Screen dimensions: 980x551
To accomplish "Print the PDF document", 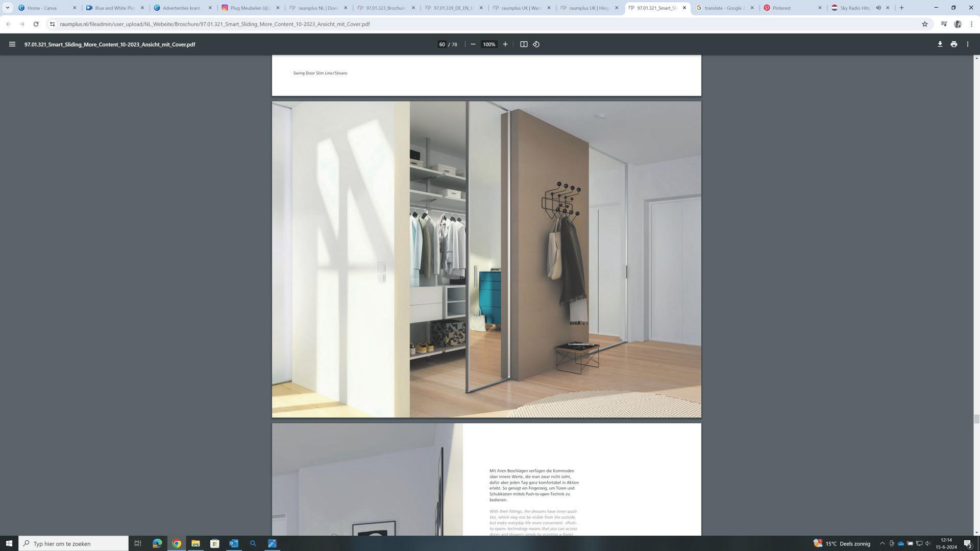I will coord(953,44).
